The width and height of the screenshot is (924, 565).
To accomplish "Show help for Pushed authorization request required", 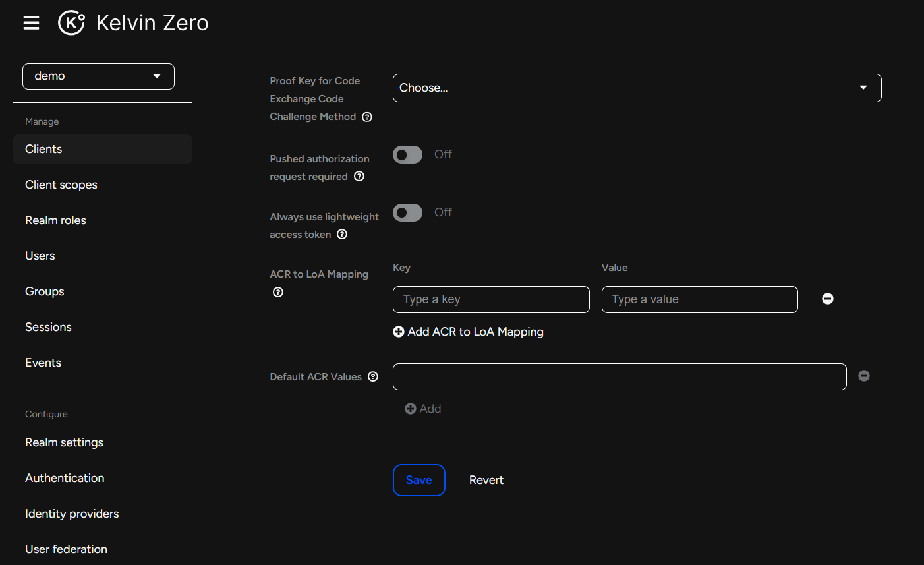I will click(359, 176).
